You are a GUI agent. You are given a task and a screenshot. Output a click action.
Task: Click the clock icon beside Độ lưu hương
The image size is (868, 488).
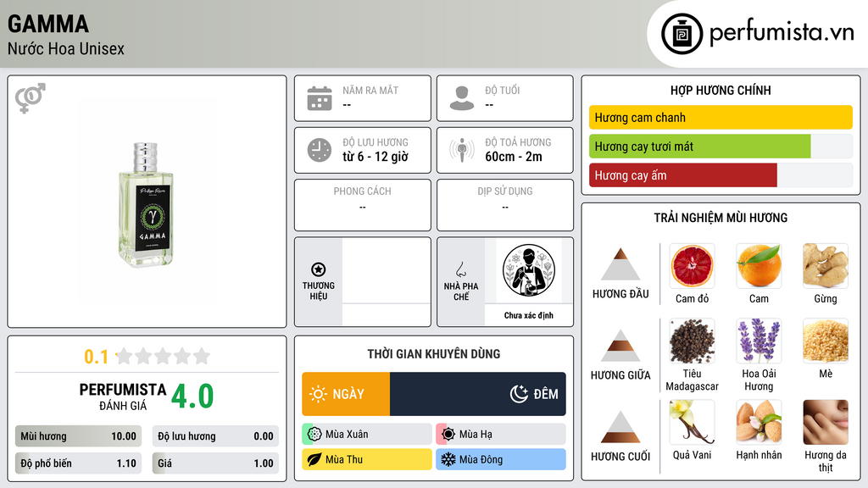(x=320, y=150)
